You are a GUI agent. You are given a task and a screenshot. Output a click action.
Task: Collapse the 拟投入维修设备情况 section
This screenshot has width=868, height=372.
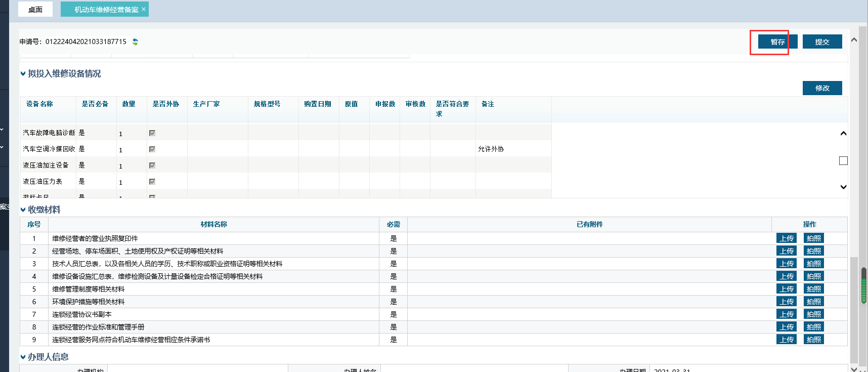click(23, 74)
